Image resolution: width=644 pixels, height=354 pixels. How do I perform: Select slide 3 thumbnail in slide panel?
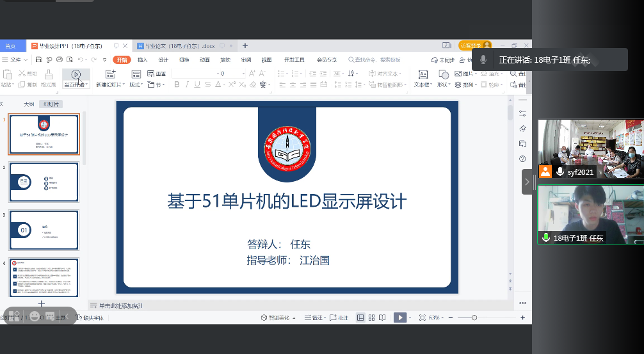click(44, 230)
